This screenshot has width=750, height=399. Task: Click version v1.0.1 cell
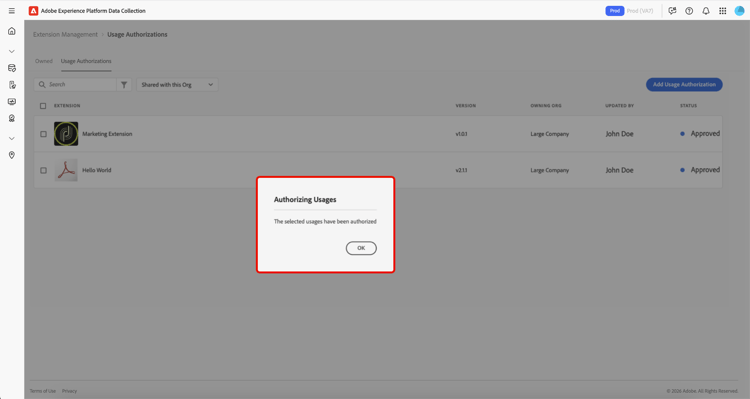(x=461, y=134)
